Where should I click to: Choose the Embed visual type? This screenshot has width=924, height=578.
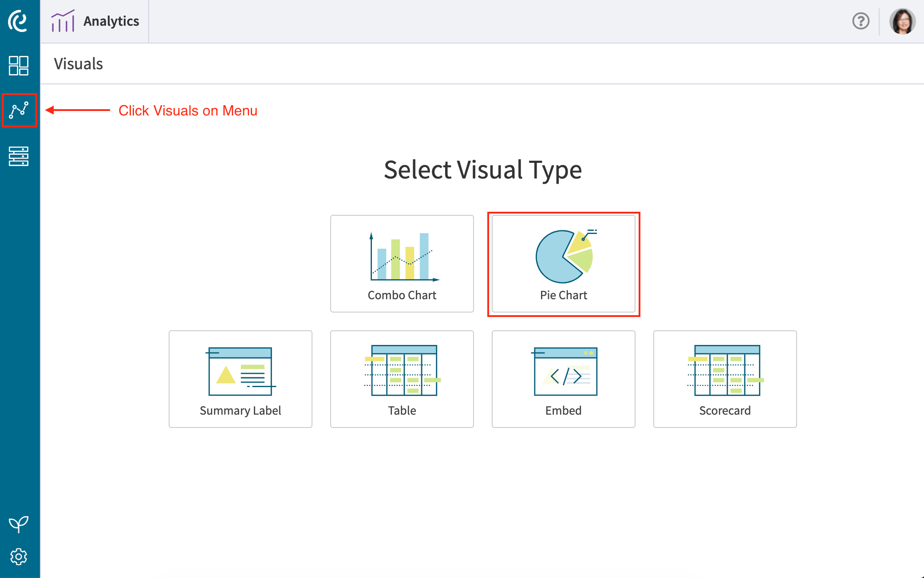pyautogui.click(x=563, y=379)
